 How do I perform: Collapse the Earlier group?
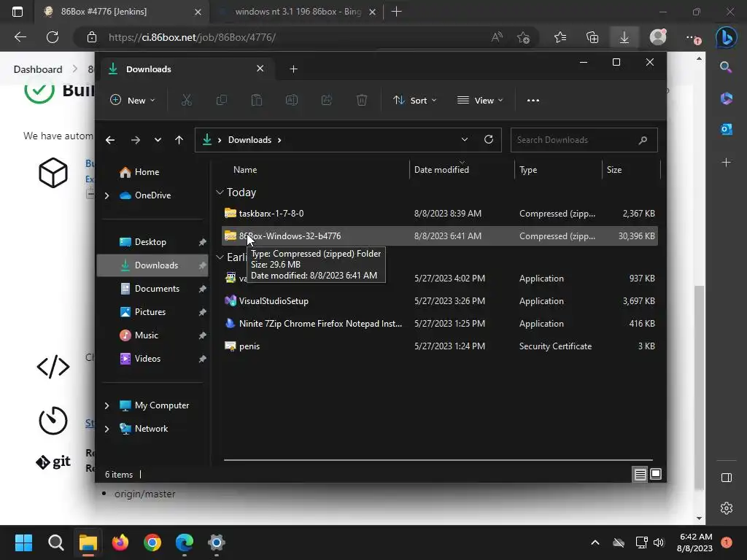tap(220, 257)
